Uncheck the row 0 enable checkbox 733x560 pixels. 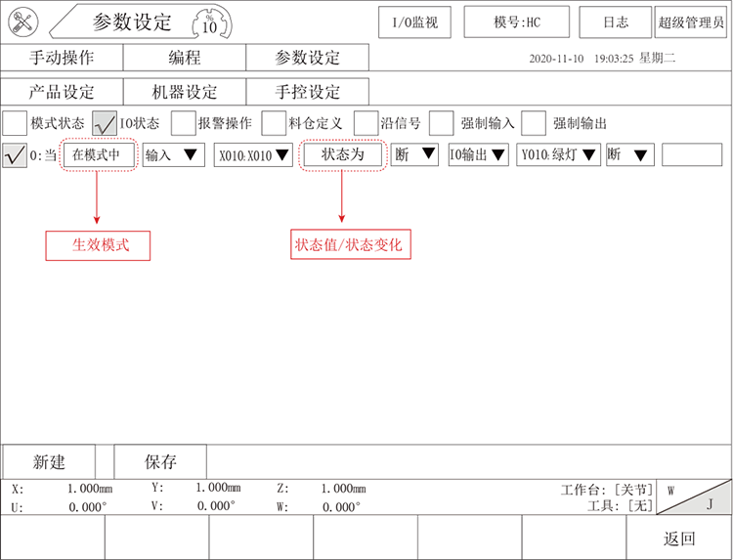click(x=15, y=155)
